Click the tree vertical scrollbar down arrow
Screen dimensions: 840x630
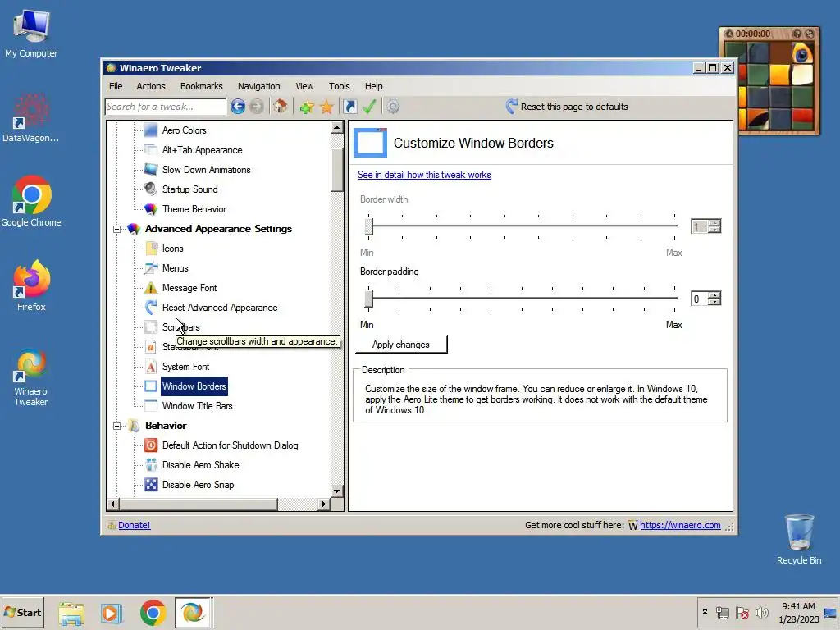click(336, 491)
